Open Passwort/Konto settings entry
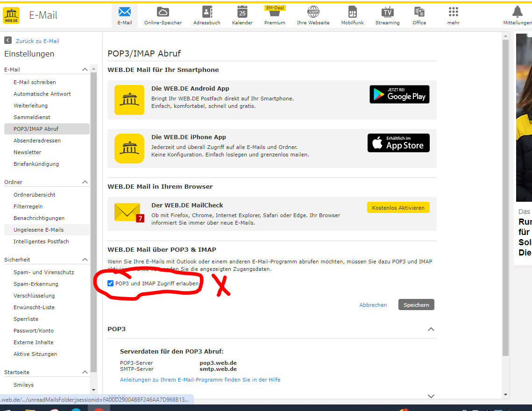 [34, 331]
